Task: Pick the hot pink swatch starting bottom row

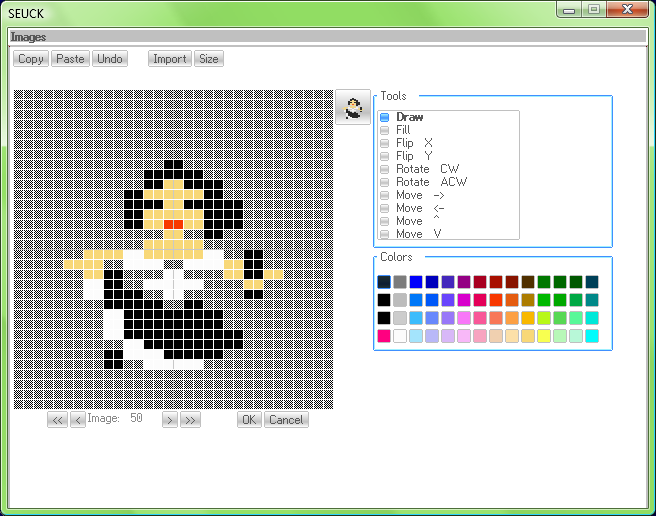Action: point(384,336)
